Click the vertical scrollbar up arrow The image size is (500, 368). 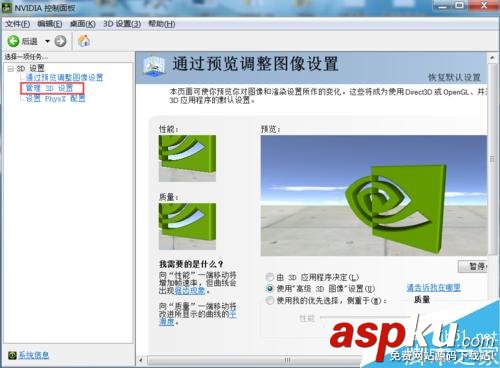click(x=492, y=58)
